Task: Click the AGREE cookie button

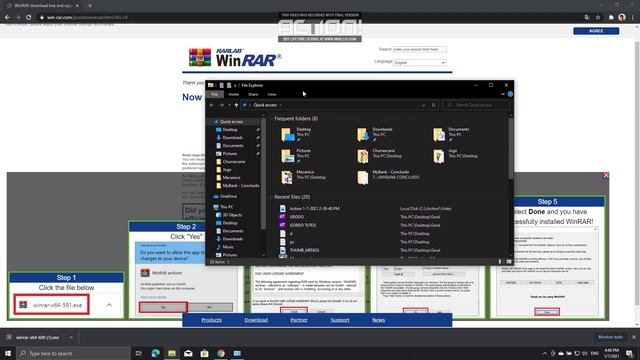Action: click(x=596, y=31)
